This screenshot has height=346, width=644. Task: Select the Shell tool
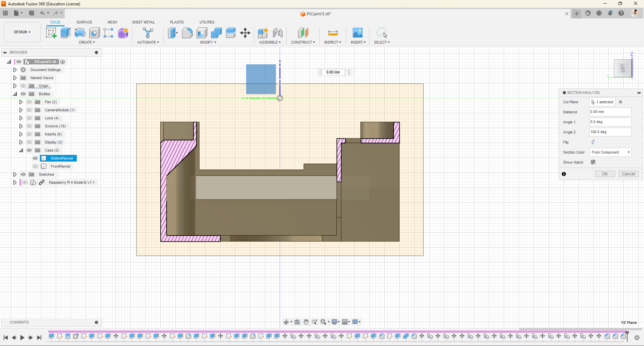pyautogui.click(x=202, y=33)
